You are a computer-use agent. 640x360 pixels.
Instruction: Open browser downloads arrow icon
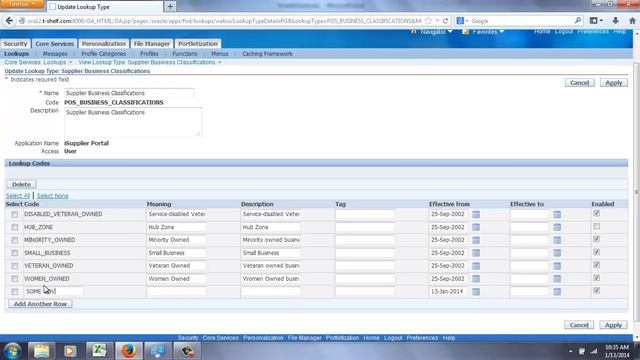(616, 20)
